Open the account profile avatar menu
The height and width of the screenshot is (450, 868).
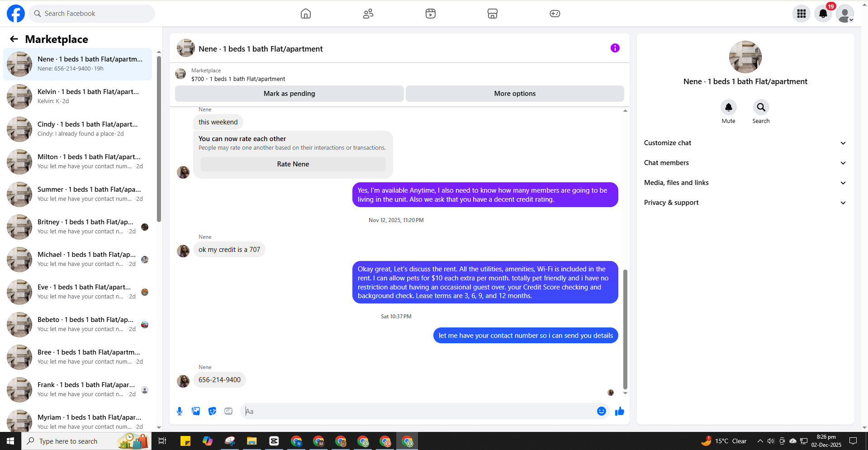(x=845, y=14)
